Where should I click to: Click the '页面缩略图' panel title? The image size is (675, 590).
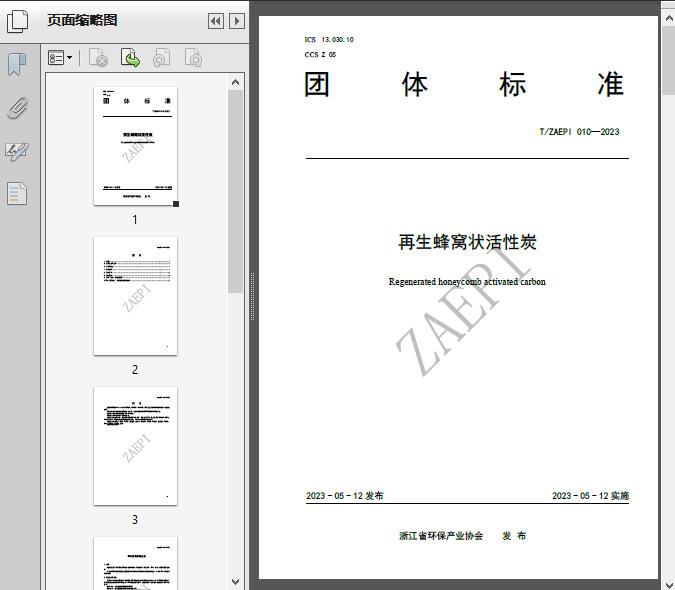82,20
